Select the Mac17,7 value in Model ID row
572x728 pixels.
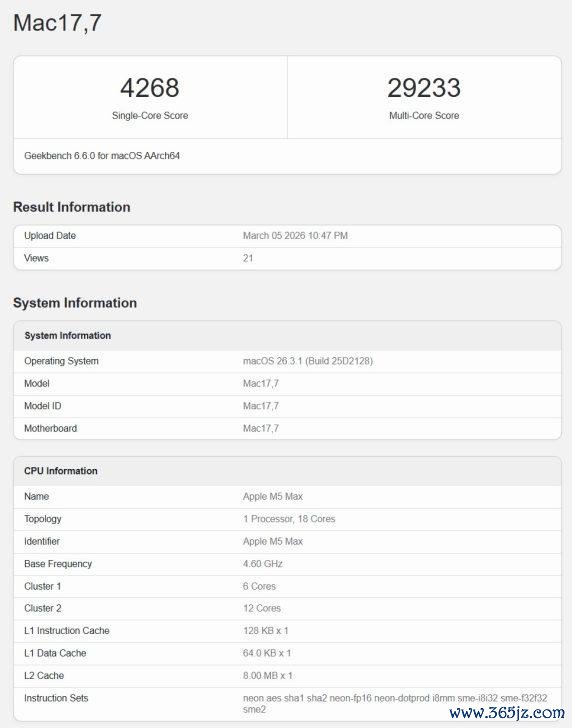click(x=260, y=406)
